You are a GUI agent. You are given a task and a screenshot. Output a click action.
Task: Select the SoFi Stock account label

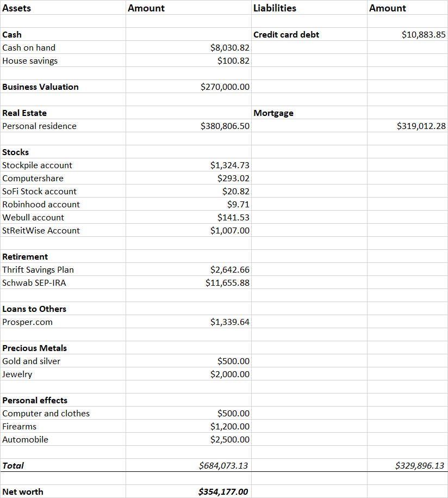pyautogui.click(x=39, y=191)
